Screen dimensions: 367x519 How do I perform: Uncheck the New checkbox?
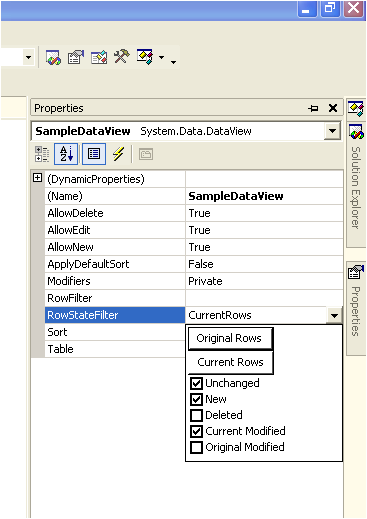(196, 399)
